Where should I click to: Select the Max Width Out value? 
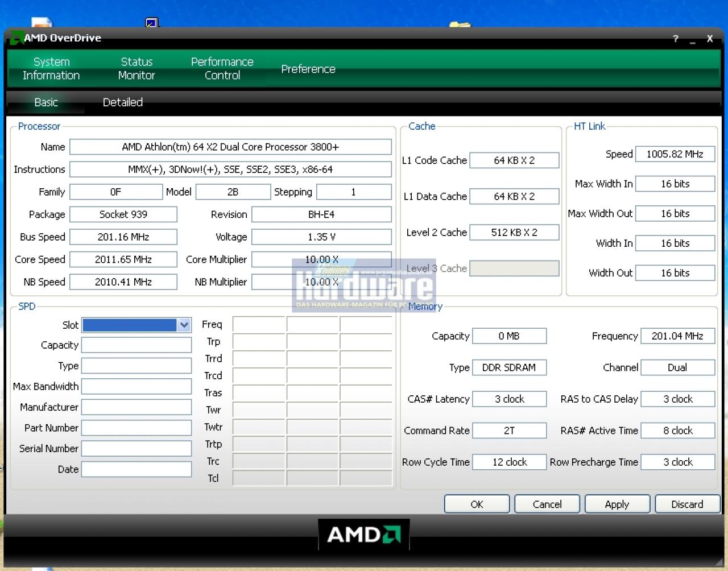[x=675, y=213]
